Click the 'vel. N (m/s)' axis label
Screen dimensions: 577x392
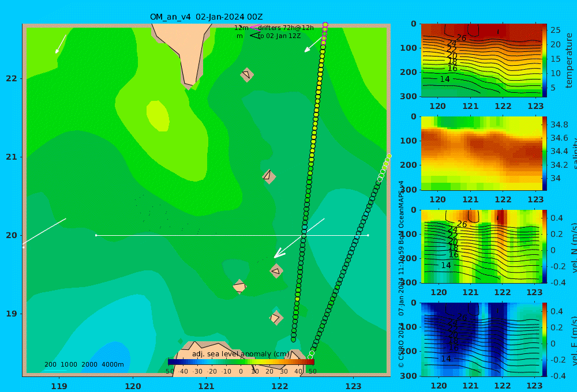point(574,247)
